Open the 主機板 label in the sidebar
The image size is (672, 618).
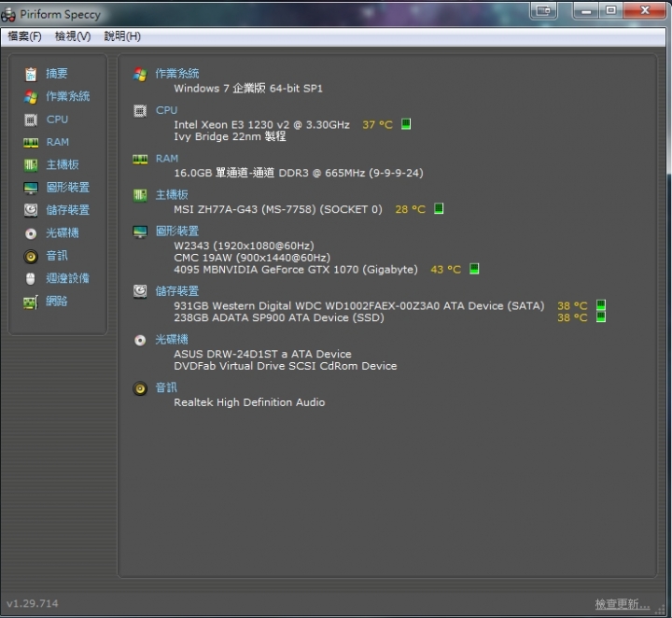(x=63, y=164)
